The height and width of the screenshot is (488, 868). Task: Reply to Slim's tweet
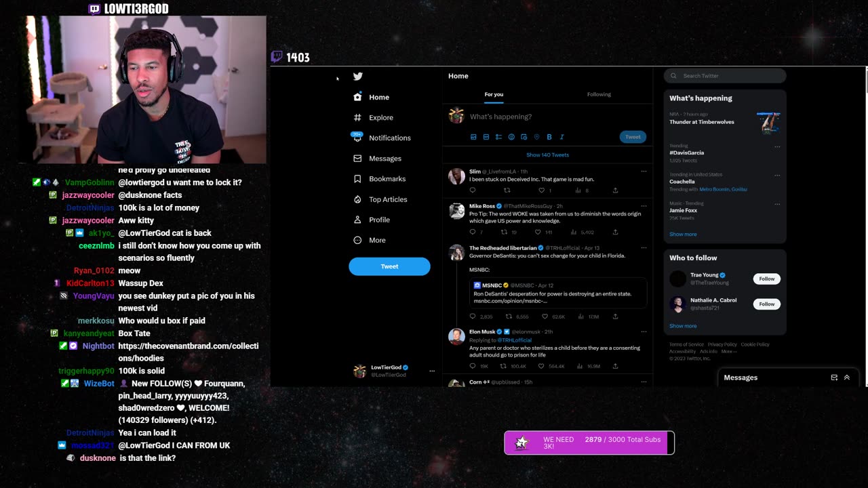pyautogui.click(x=473, y=190)
